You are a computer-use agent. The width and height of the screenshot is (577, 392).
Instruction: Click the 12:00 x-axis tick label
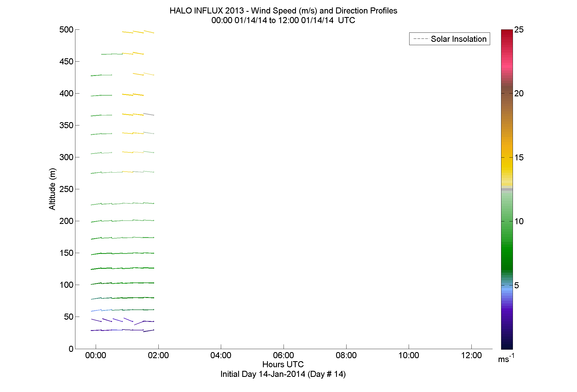click(x=471, y=355)
